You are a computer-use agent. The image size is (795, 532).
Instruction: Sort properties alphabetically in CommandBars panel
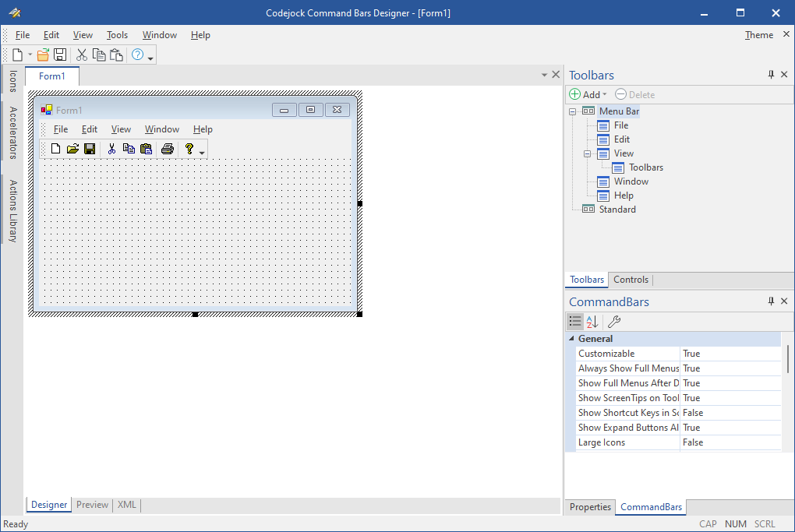pos(592,321)
